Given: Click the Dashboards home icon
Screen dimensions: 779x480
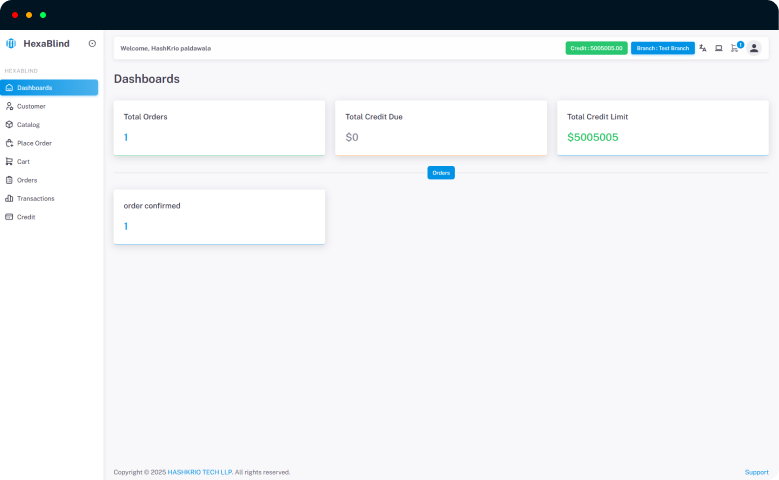Looking at the screenshot, I should click(9, 87).
